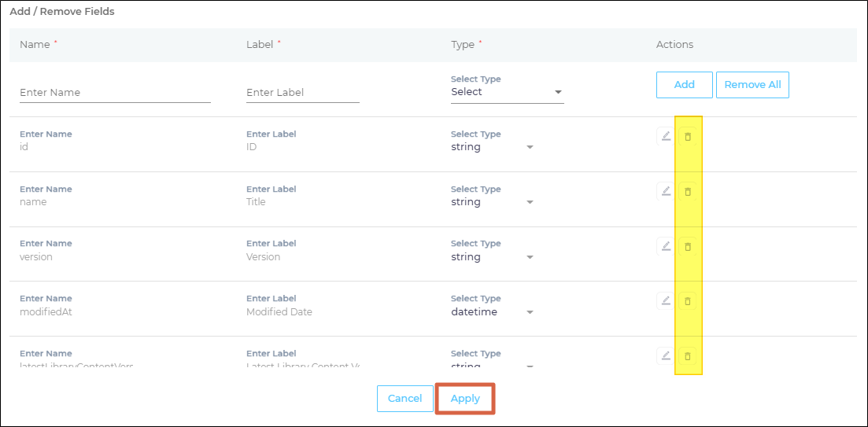This screenshot has width=868, height=427.
Task: Click the trash icon in the last visible row
Action: pos(688,356)
